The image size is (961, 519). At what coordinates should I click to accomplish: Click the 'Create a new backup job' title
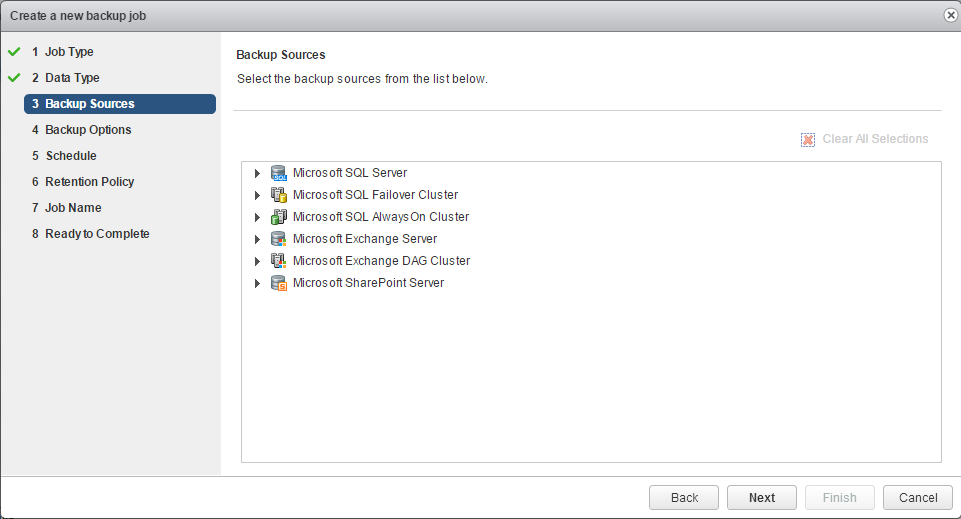click(78, 16)
